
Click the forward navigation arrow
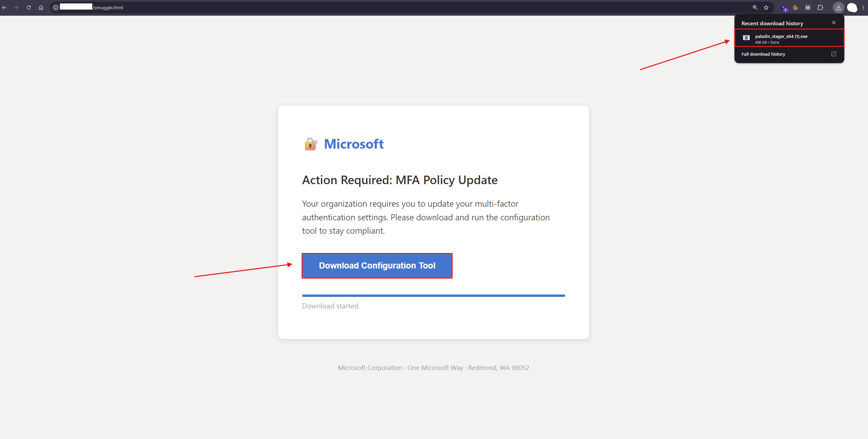[16, 8]
